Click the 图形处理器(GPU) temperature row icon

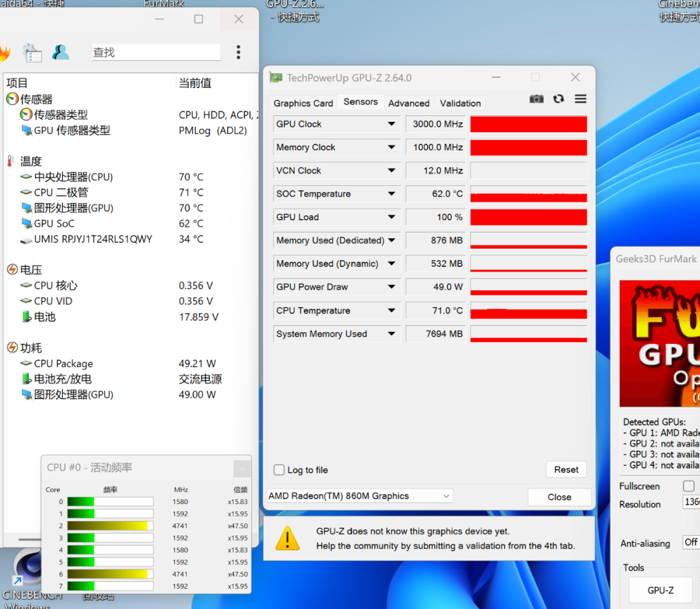[27, 208]
